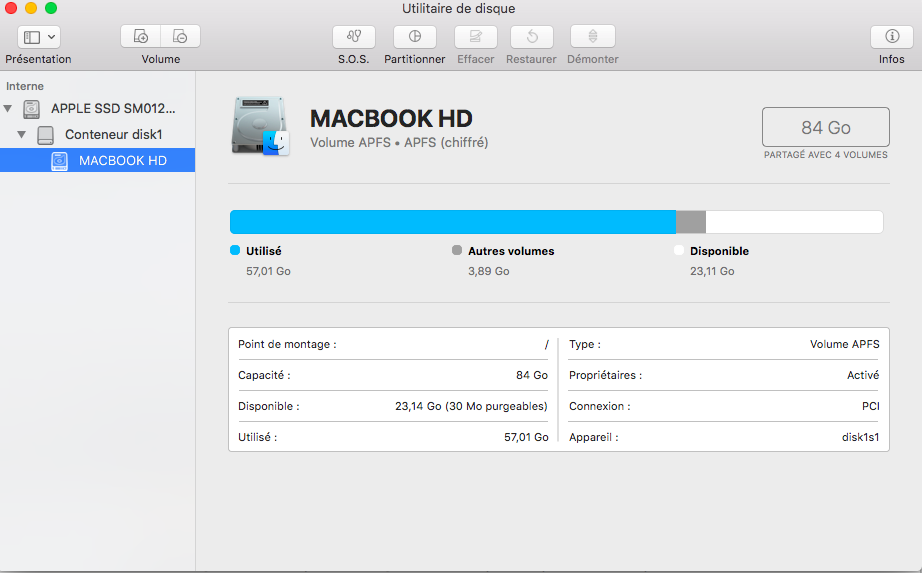
Task: Collapse the Conteneur disk1 tree
Action: click(x=22, y=134)
